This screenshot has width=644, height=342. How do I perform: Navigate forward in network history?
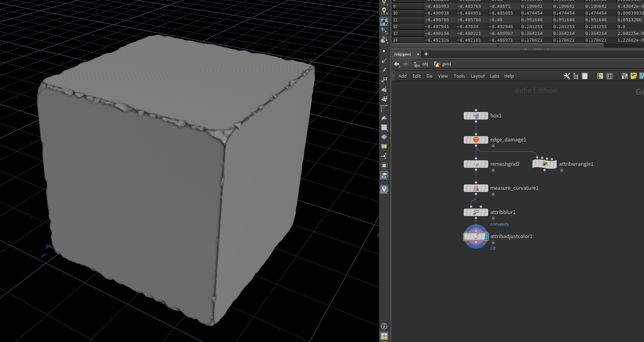(405, 64)
